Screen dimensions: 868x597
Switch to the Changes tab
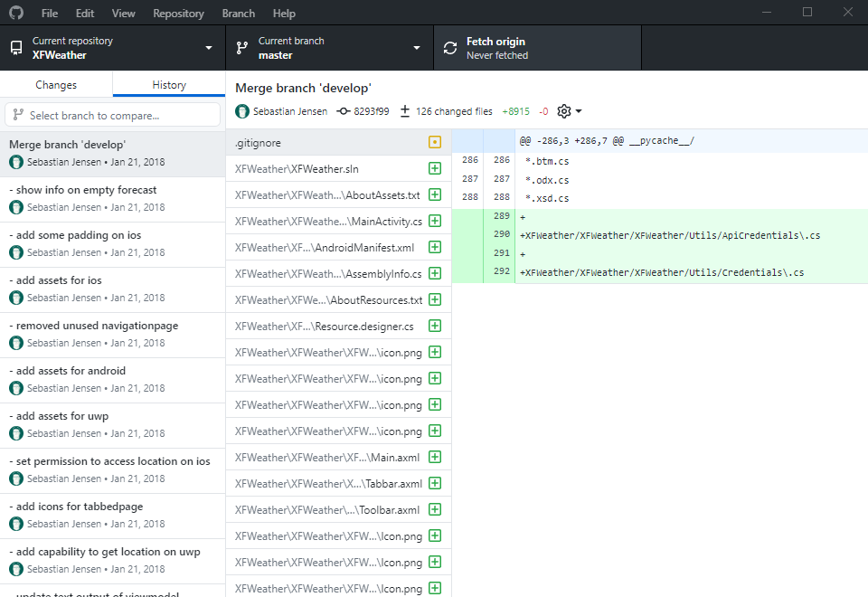click(56, 85)
